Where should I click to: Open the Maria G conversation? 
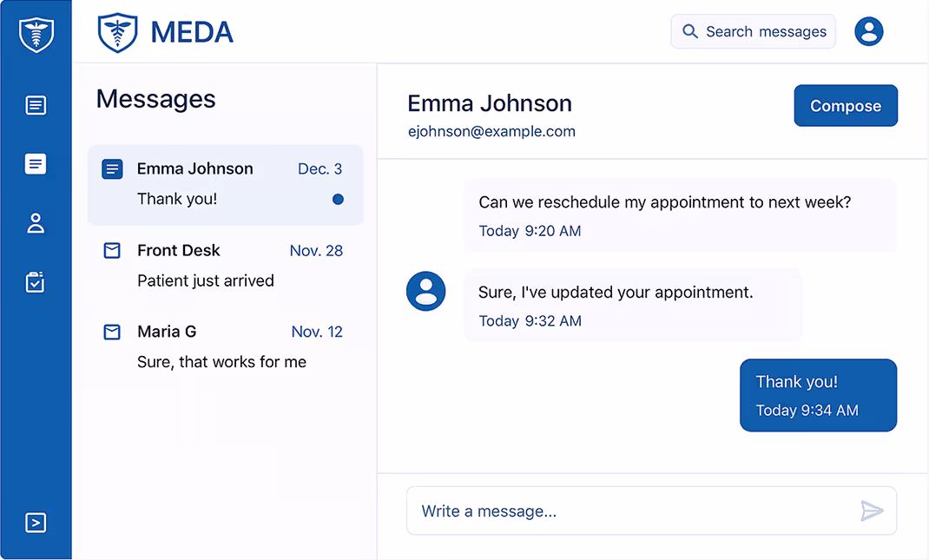pos(225,346)
